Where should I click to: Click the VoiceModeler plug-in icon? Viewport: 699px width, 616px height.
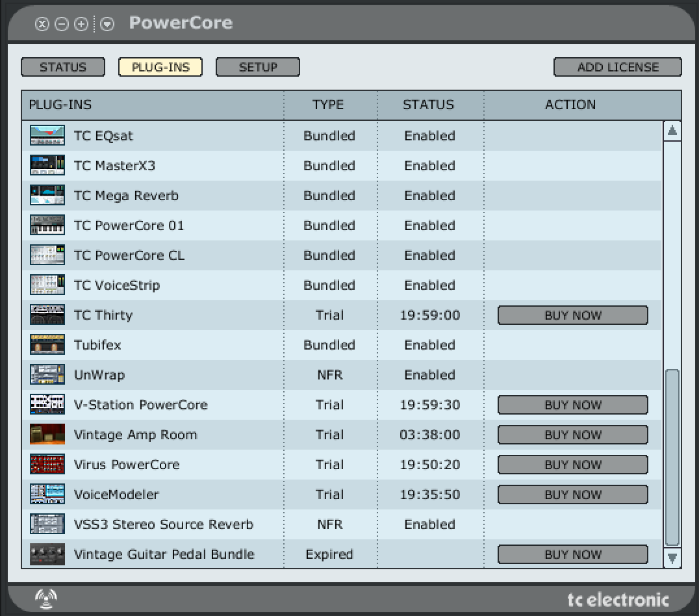[x=47, y=494]
